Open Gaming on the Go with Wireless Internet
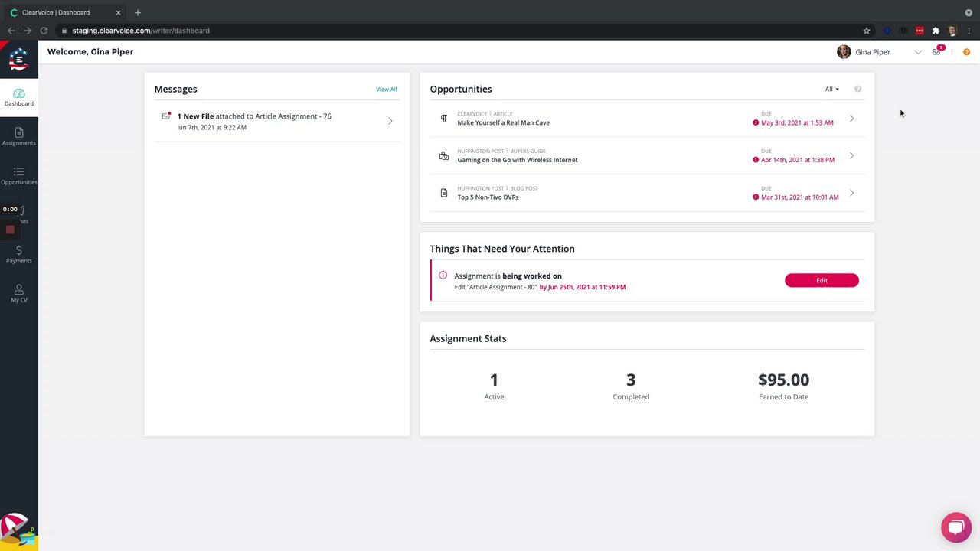This screenshot has height=551, width=980. (647, 156)
